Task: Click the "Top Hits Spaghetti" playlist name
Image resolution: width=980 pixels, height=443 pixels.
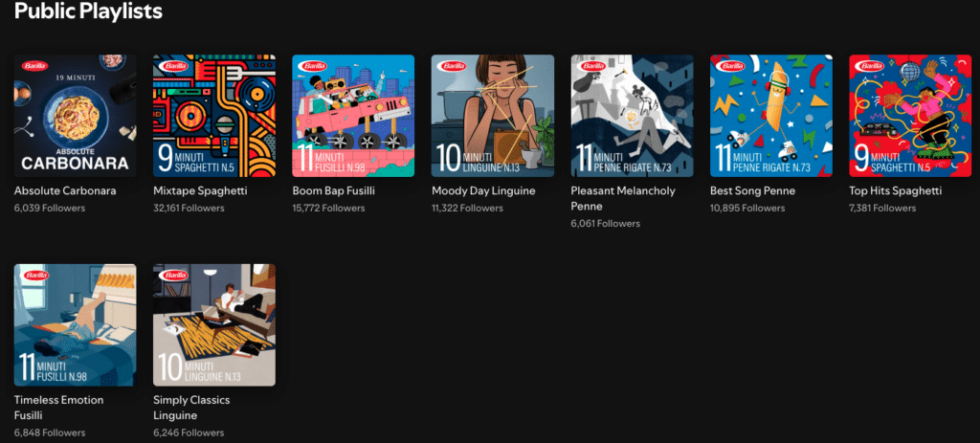Action: coord(895,190)
